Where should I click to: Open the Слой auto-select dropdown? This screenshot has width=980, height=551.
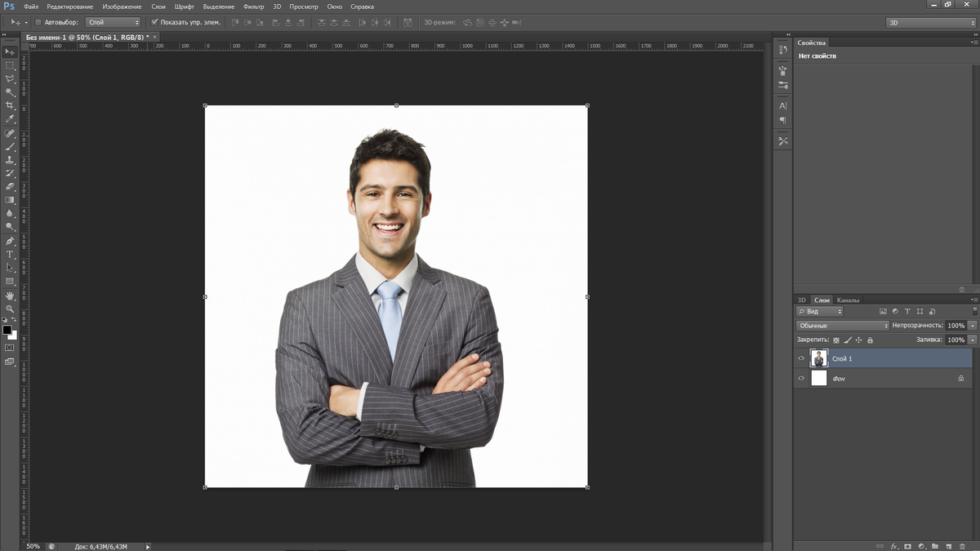(113, 22)
